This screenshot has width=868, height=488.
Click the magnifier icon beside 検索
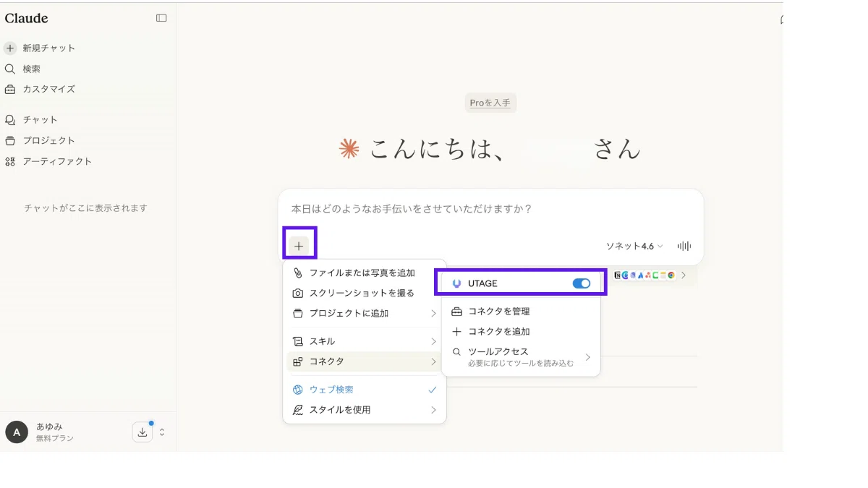[x=10, y=69]
